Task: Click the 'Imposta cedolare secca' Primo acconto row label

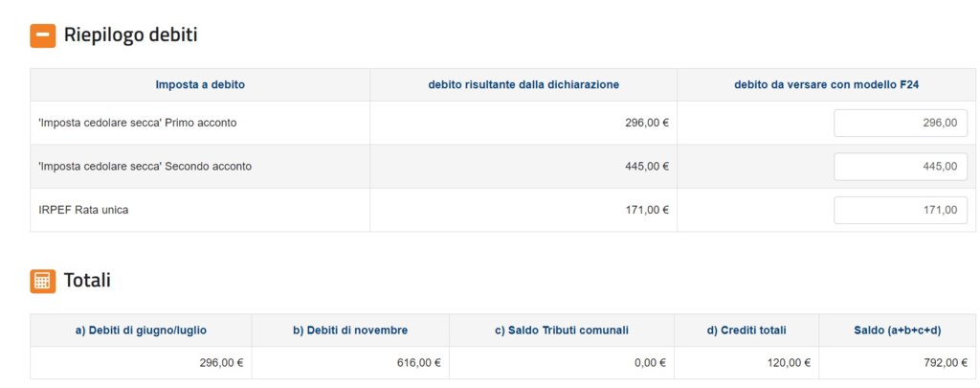Action: tap(138, 124)
